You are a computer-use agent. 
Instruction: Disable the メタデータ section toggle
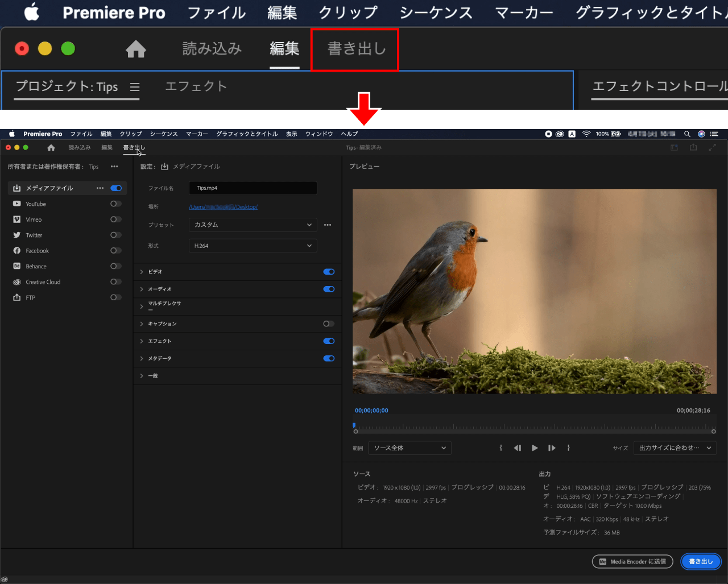[329, 358]
